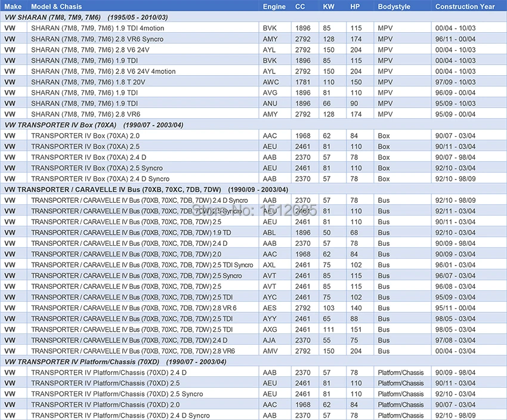This screenshot has height=420, width=507.
Task: Select engine code AES
Action: 270,308
